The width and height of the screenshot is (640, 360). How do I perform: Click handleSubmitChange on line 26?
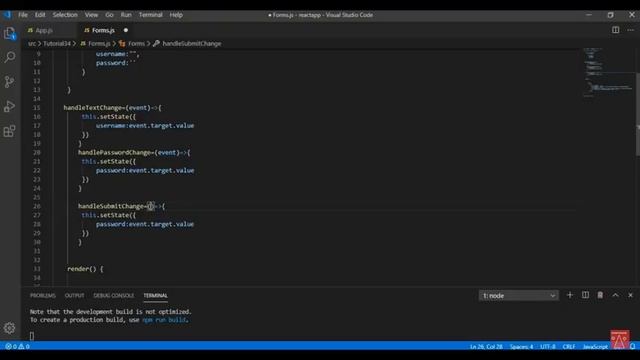pyautogui.click(x=111, y=206)
